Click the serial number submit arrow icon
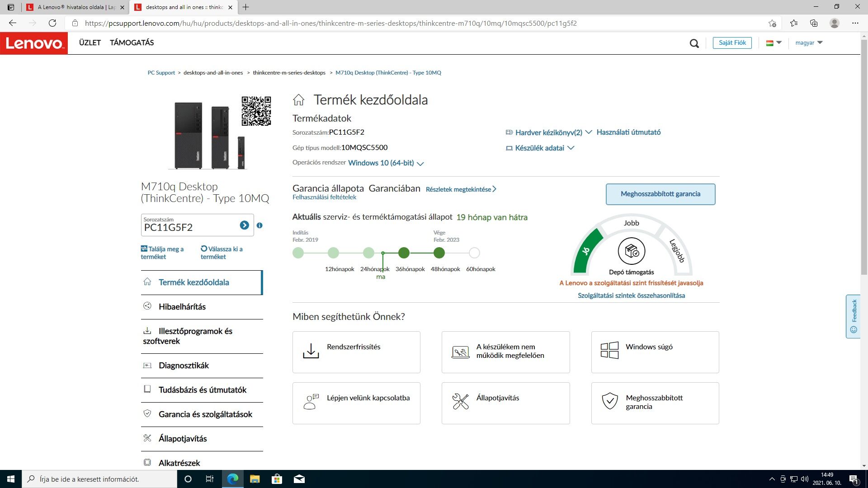This screenshot has width=868, height=488. click(244, 225)
